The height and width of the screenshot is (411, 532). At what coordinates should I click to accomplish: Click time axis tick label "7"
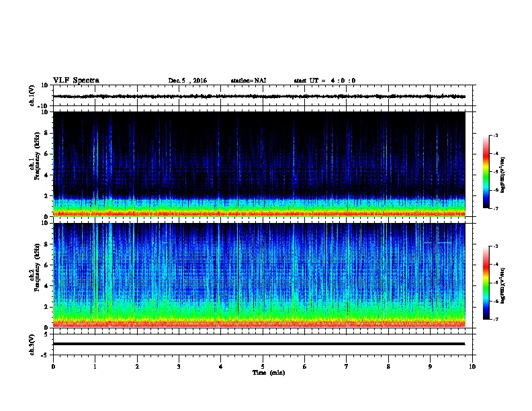coord(347,367)
